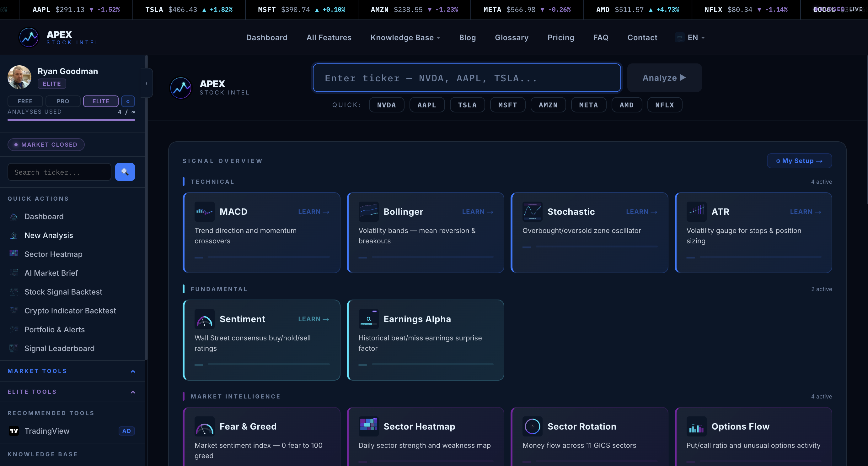Click the plan settings gear icon

[x=128, y=101]
